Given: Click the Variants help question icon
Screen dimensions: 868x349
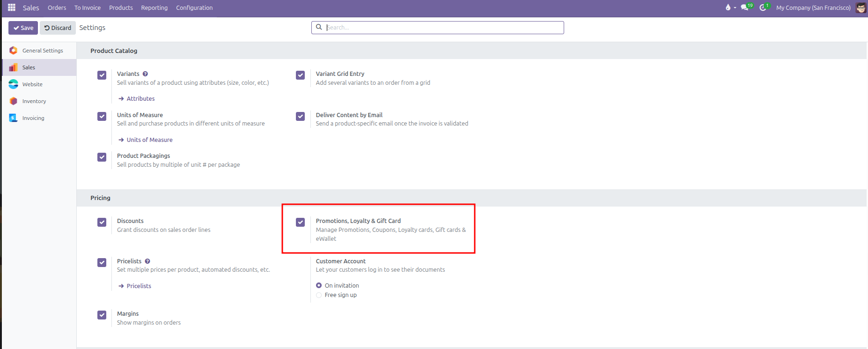Looking at the screenshot, I should tap(145, 74).
